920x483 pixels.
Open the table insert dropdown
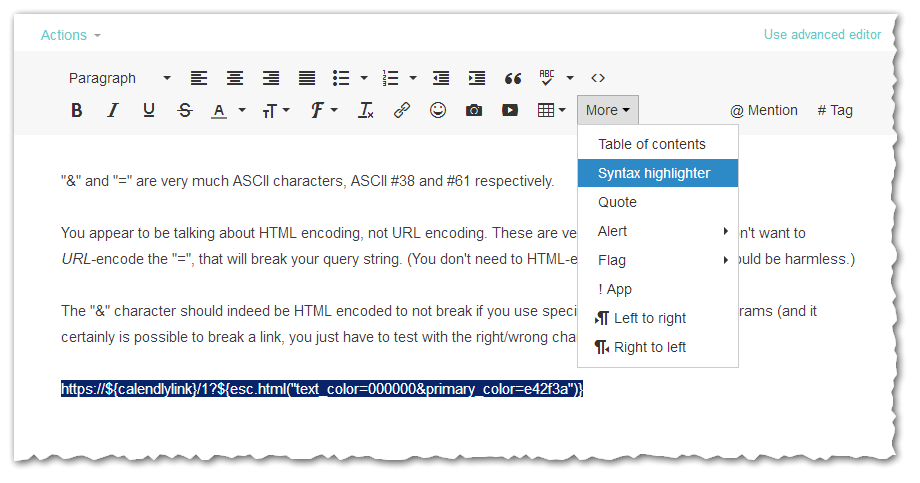point(552,111)
